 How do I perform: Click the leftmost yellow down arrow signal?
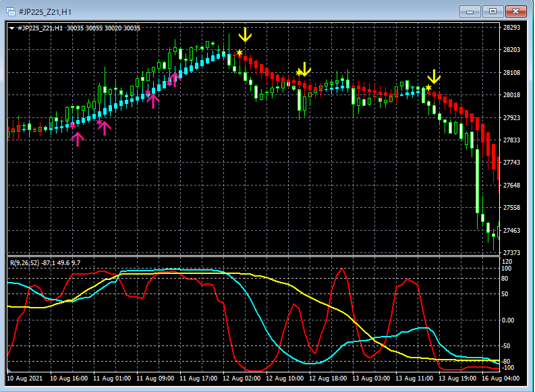pyautogui.click(x=246, y=34)
